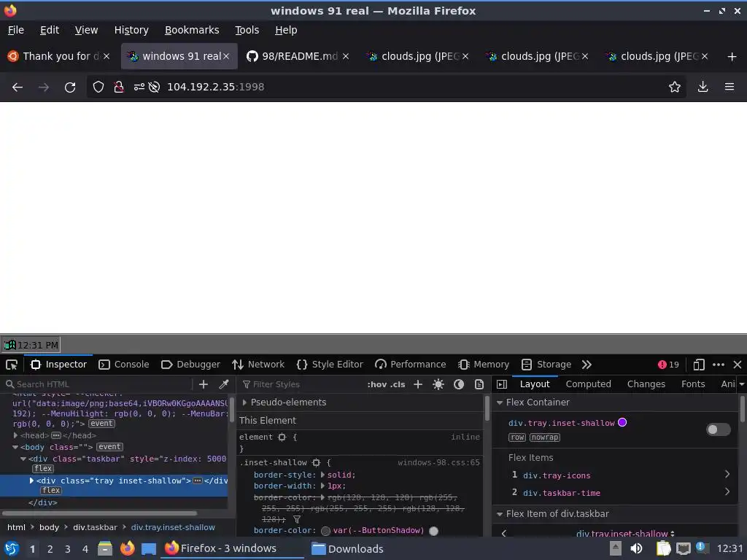Open the sidebar tabs overflow dropdown
Screen dimensions: 747x560
[x=742, y=384]
